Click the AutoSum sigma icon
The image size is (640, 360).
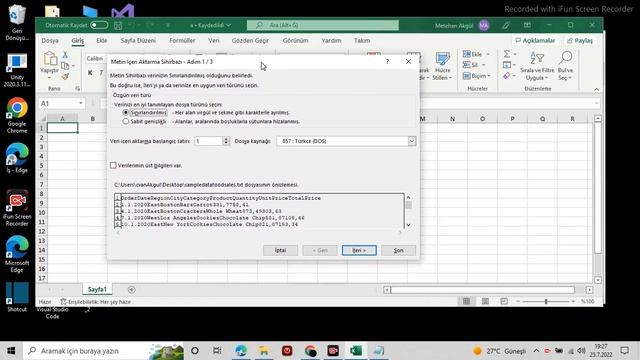point(507,54)
